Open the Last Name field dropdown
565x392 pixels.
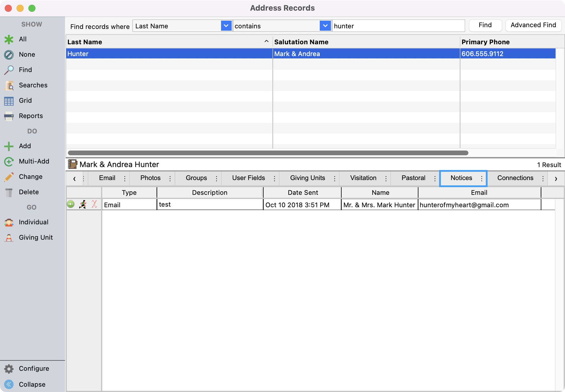[x=226, y=26]
